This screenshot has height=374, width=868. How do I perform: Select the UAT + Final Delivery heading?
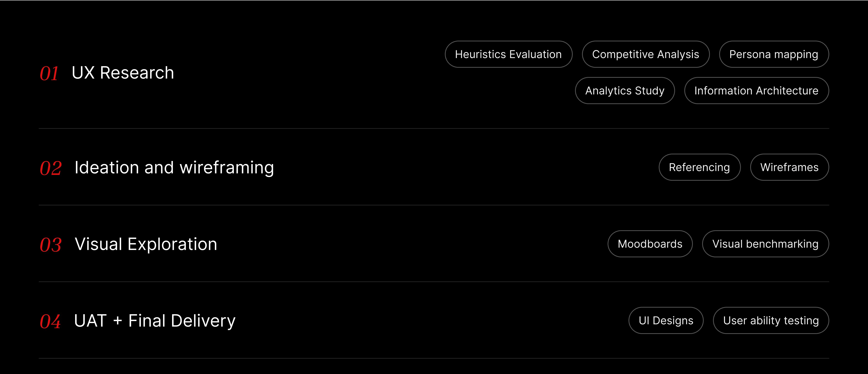155,321
